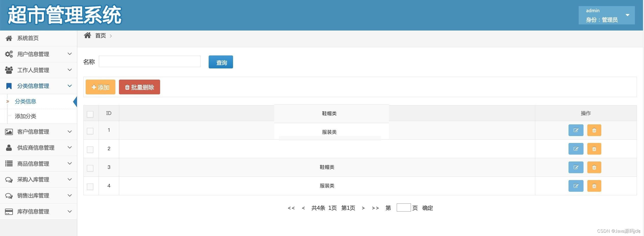Edit the row with ID 1

[x=576, y=130]
